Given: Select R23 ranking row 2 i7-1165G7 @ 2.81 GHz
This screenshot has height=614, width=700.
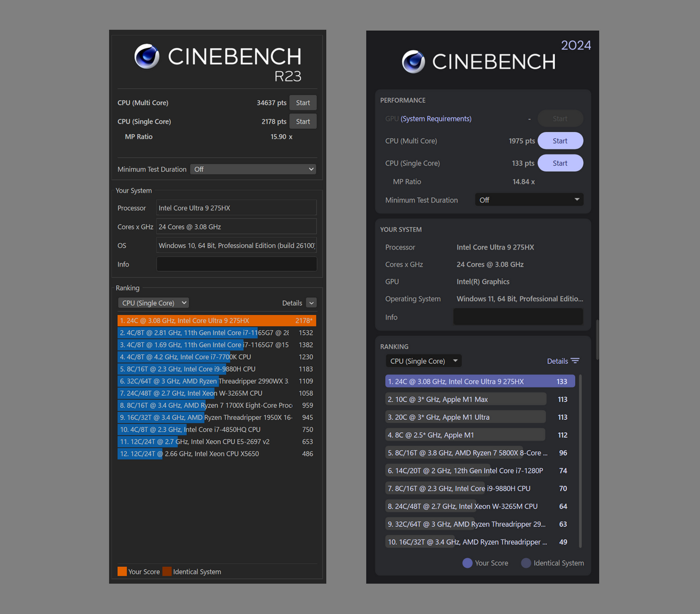Looking at the screenshot, I should click(x=216, y=333).
